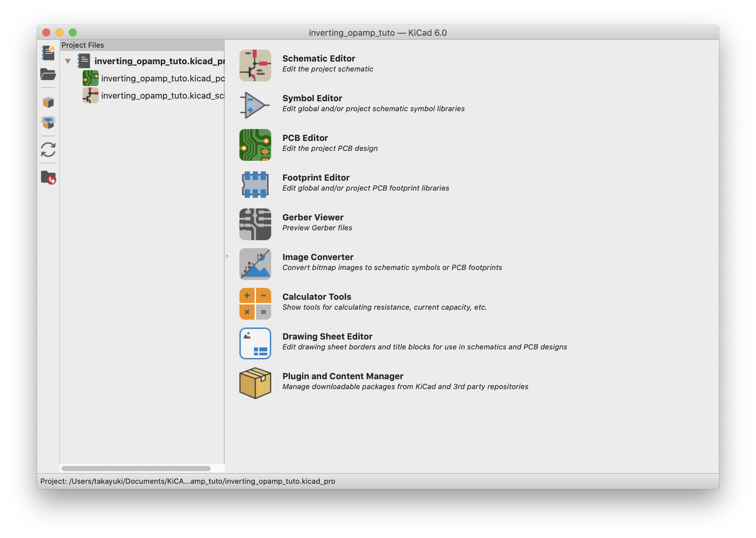Click the yellow minimize window button
This screenshot has width=756, height=538.
[x=60, y=32]
